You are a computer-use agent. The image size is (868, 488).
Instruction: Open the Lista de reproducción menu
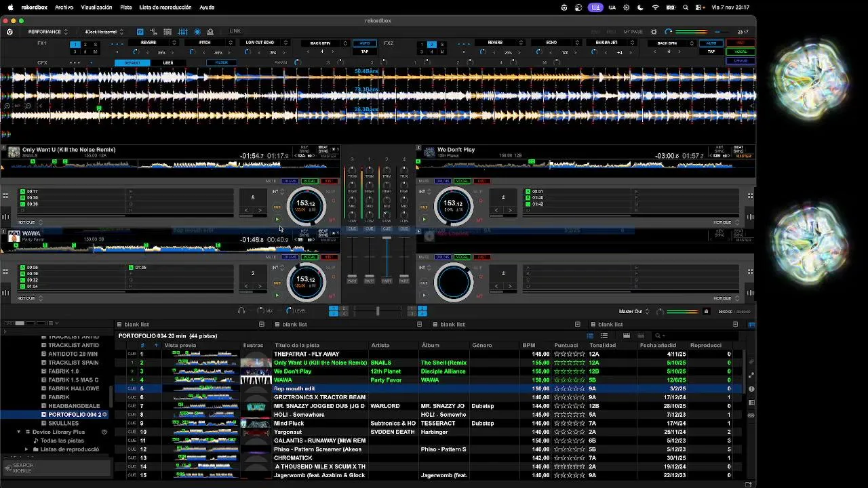(x=165, y=7)
